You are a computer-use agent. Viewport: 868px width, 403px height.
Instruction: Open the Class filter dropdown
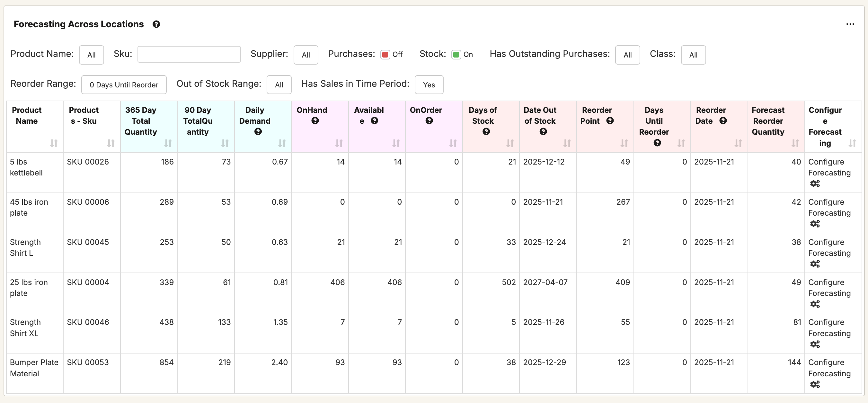693,55
